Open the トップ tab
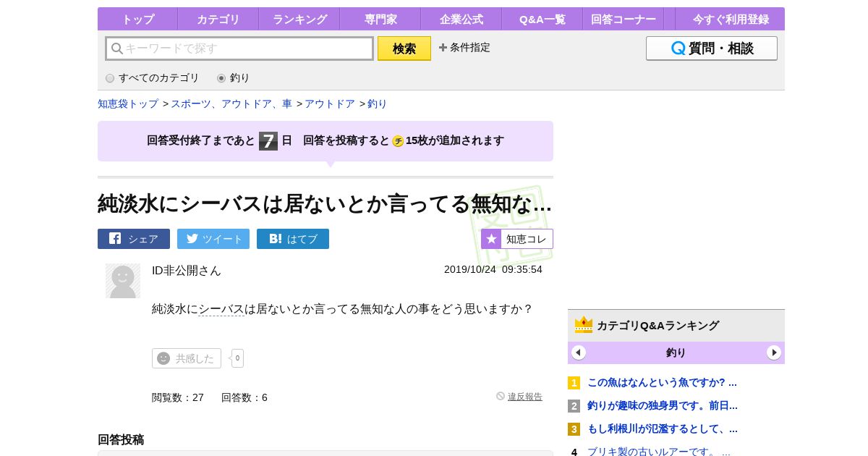 [x=137, y=19]
